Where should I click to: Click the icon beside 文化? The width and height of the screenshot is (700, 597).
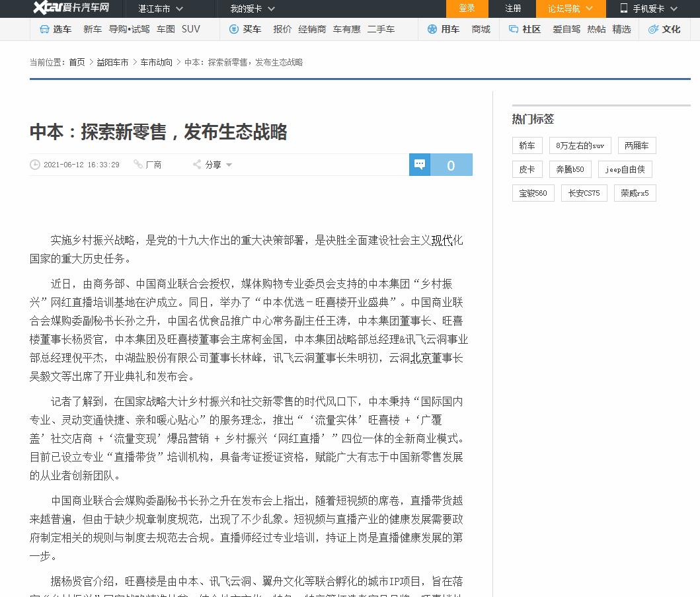pyautogui.click(x=654, y=30)
